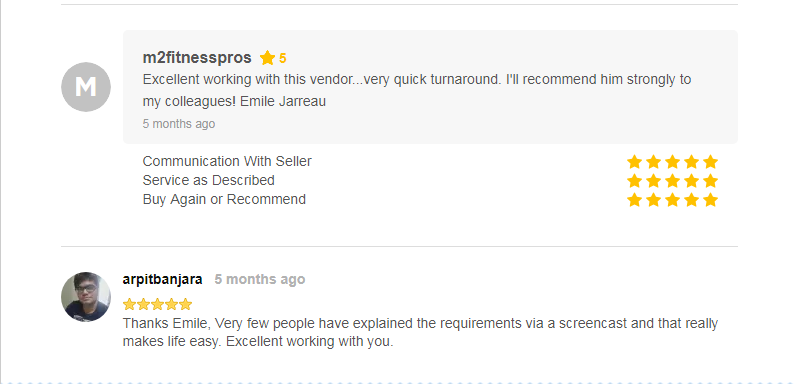
Task: Open the m2fitnesspros username link
Action: click(x=197, y=58)
